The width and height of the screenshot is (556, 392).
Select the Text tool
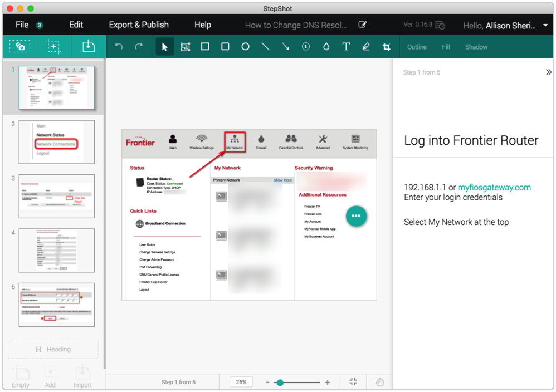346,46
